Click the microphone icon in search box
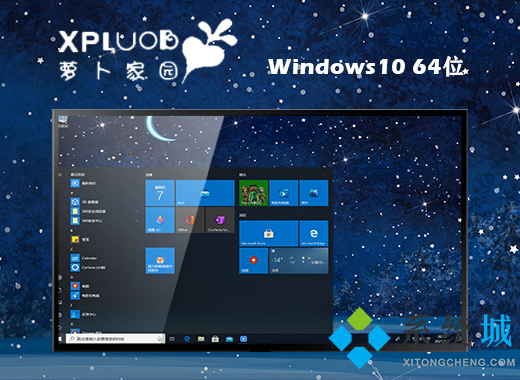The height and width of the screenshot is (380, 520). 160,339
